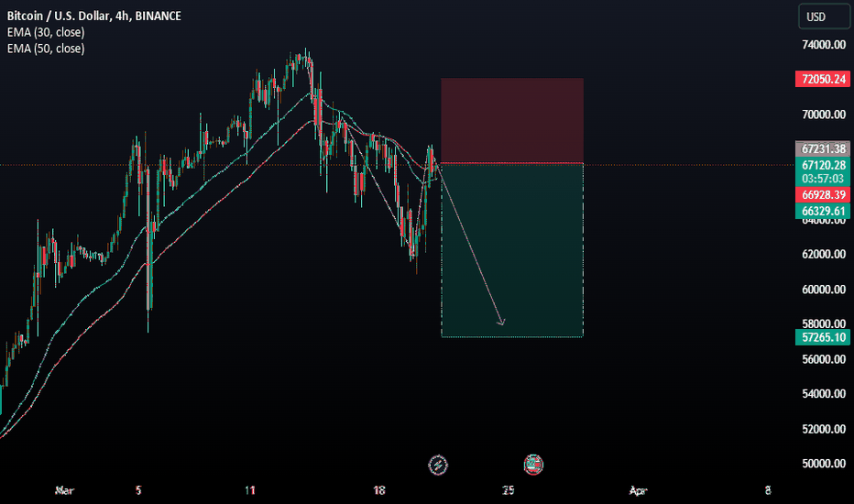Click the 72050.24 stop price label
This screenshot has width=854, height=504.
(823, 79)
